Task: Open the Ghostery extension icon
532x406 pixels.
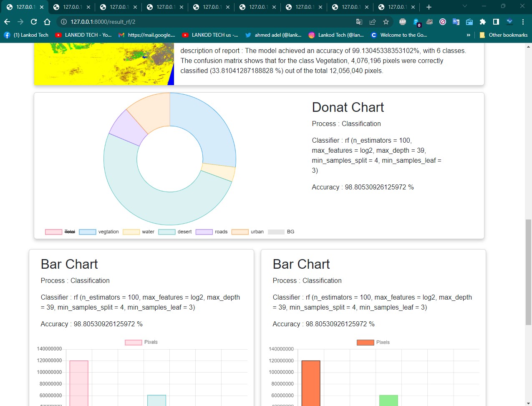Action: (416, 22)
